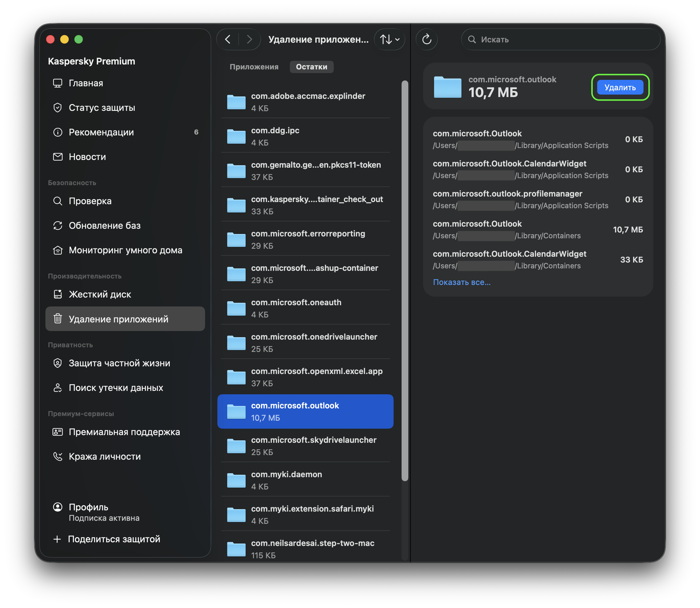Select com.microsoft.openxml.excel.app row
The height and width of the screenshot is (608, 700).
click(305, 377)
